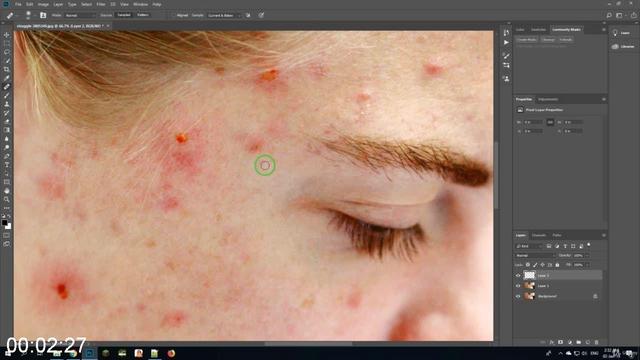Open the Window menu
This screenshot has height=360, width=640.
(140, 4)
